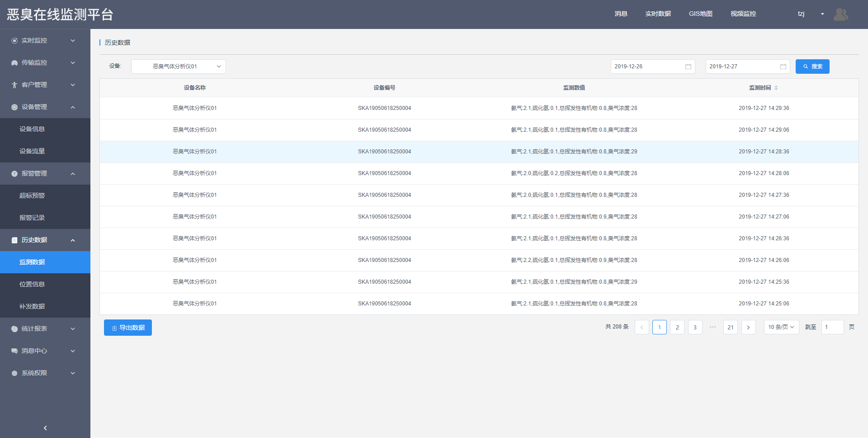Go to page 3
The image size is (868, 438).
[x=695, y=327]
